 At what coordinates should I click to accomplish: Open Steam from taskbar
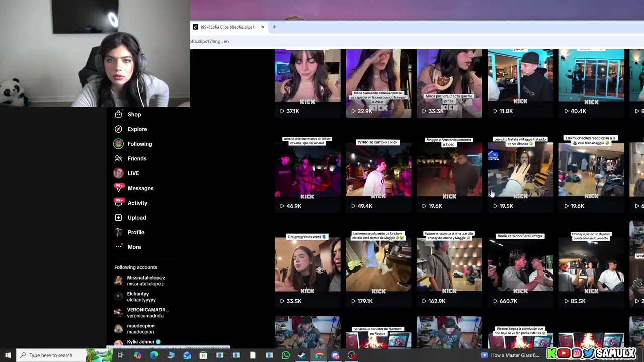302,355
